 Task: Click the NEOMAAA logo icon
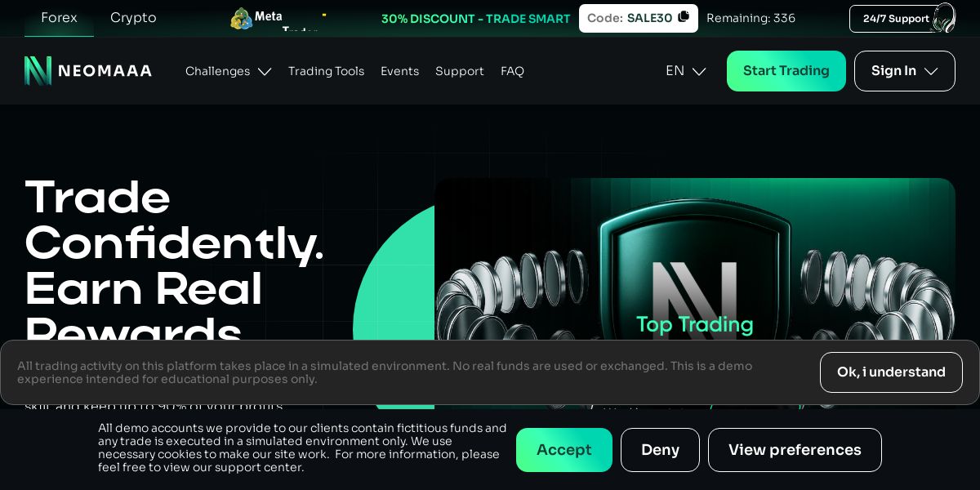pos(38,71)
